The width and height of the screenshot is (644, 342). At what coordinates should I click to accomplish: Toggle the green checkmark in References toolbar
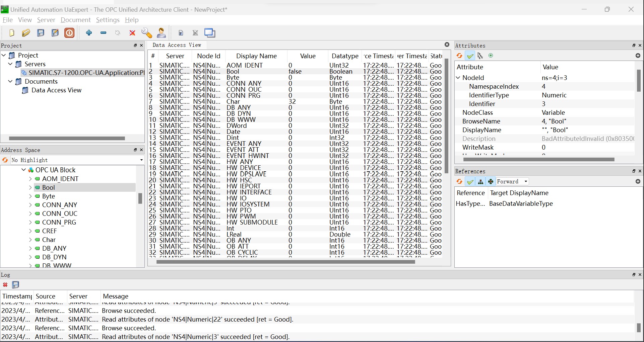coord(470,182)
